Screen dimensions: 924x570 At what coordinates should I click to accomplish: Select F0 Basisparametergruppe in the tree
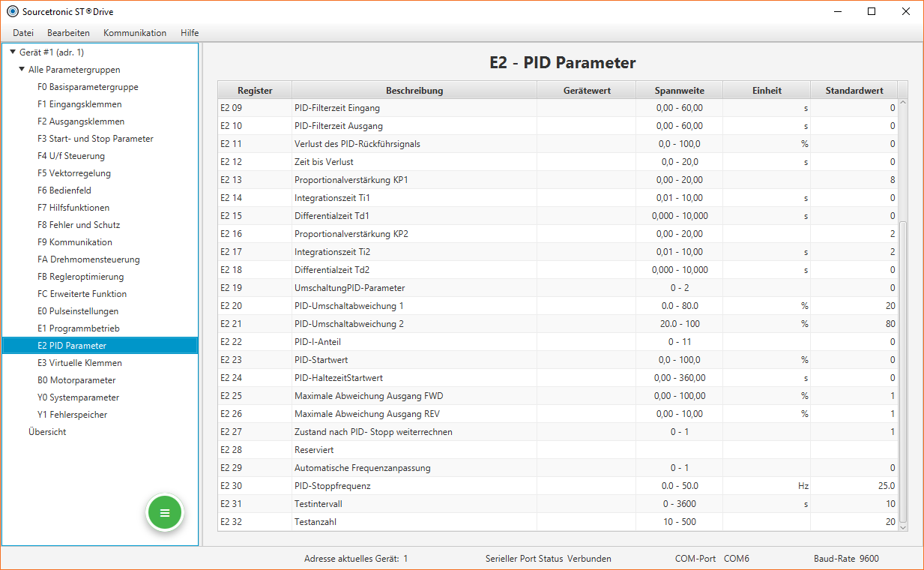click(x=88, y=87)
